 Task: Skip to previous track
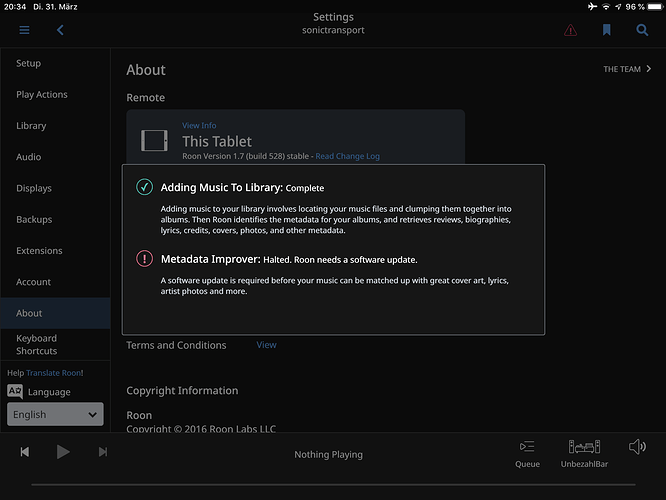pyautogui.click(x=25, y=452)
